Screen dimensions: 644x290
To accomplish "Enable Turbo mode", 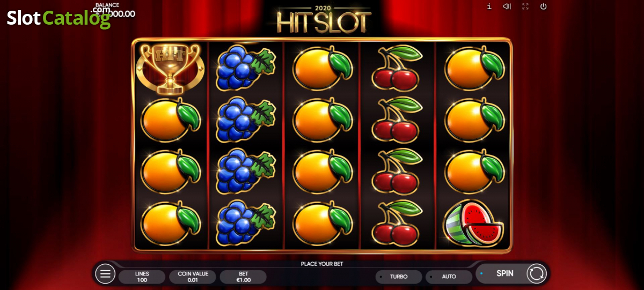I will (x=399, y=277).
